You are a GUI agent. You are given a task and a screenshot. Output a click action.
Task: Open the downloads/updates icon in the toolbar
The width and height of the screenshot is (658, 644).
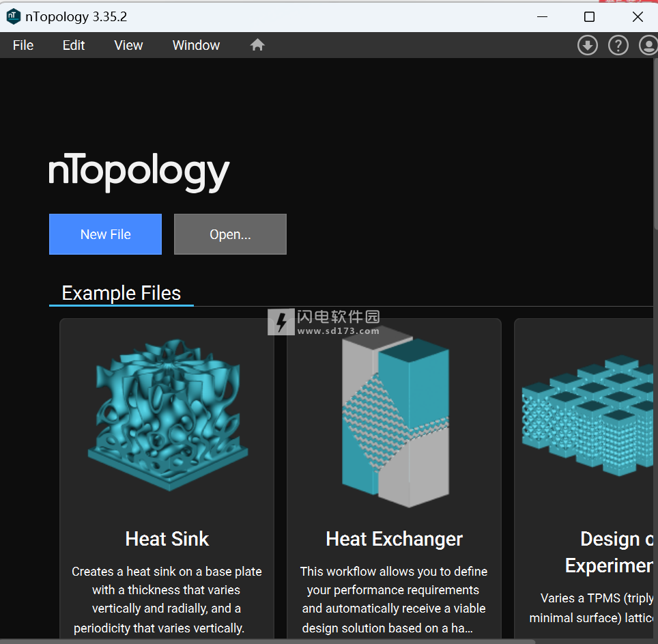click(x=587, y=45)
